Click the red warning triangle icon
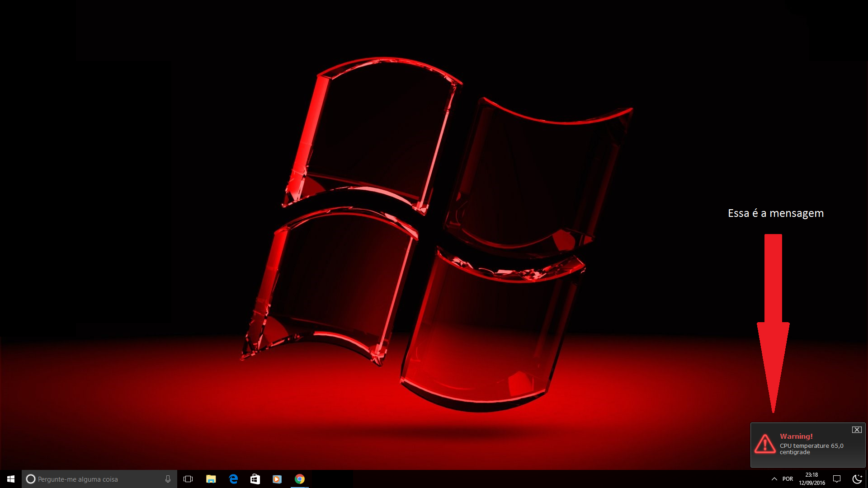Image resolution: width=868 pixels, height=488 pixels. (765, 444)
